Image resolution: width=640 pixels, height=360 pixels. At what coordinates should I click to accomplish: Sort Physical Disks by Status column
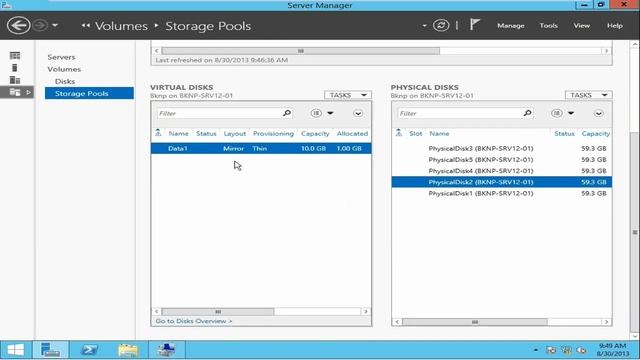tap(564, 133)
